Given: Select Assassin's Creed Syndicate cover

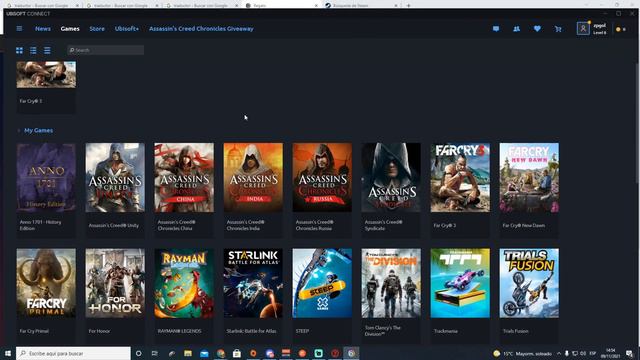Looking at the screenshot, I should [x=391, y=177].
